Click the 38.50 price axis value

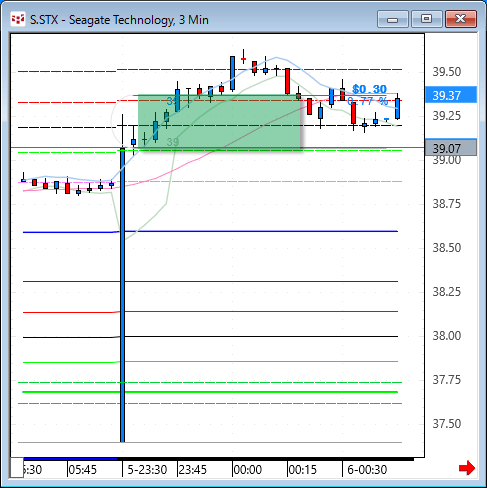point(447,248)
